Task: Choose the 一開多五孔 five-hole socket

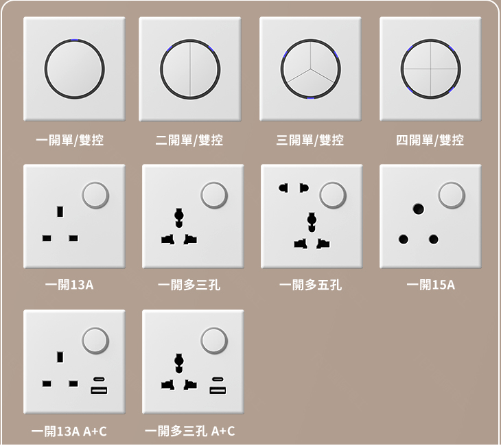Action: [x=312, y=217]
